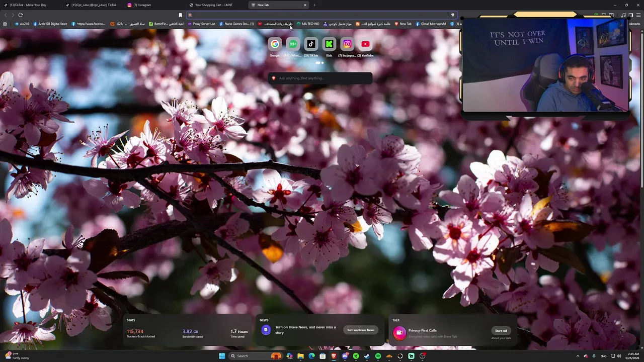Open Steam from the taskbar
The height and width of the screenshot is (362, 644).
point(367,356)
